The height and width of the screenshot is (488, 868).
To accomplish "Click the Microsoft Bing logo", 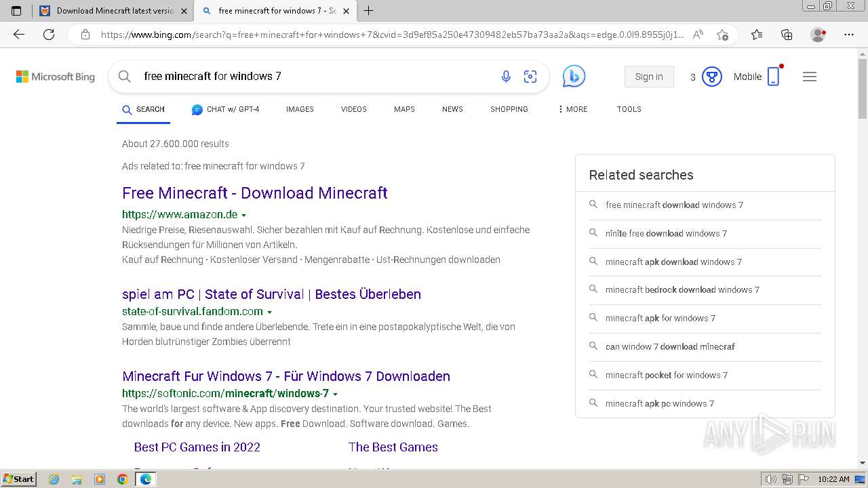I will pyautogui.click(x=56, y=77).
